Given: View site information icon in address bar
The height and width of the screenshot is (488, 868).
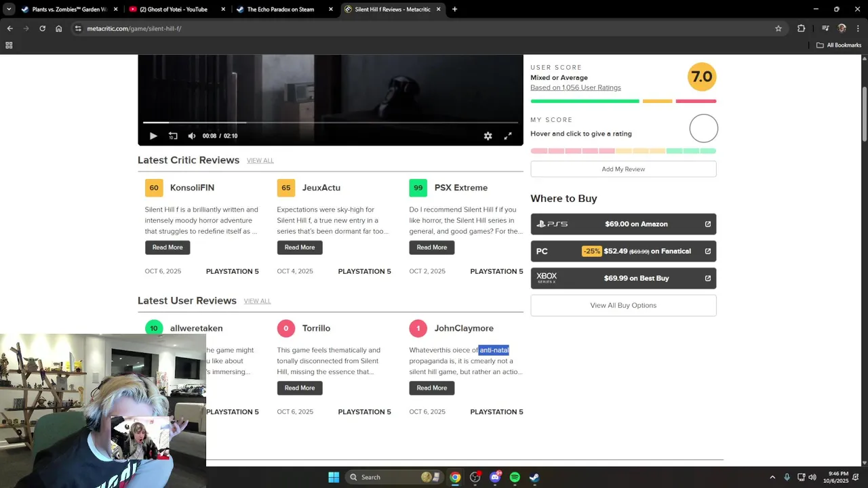Looking at the screenshot, I should tap(78, 28).
